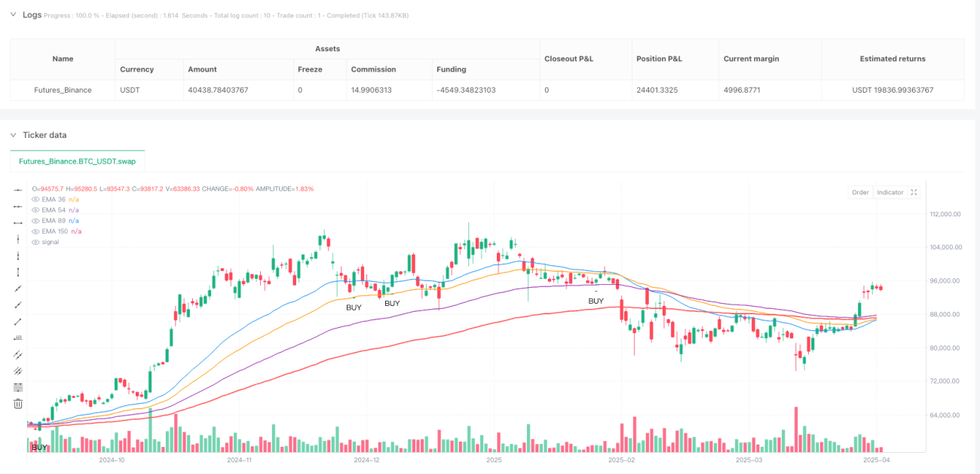
Task: Toggle the signal eye icon
Action: (x=35, y=242)
